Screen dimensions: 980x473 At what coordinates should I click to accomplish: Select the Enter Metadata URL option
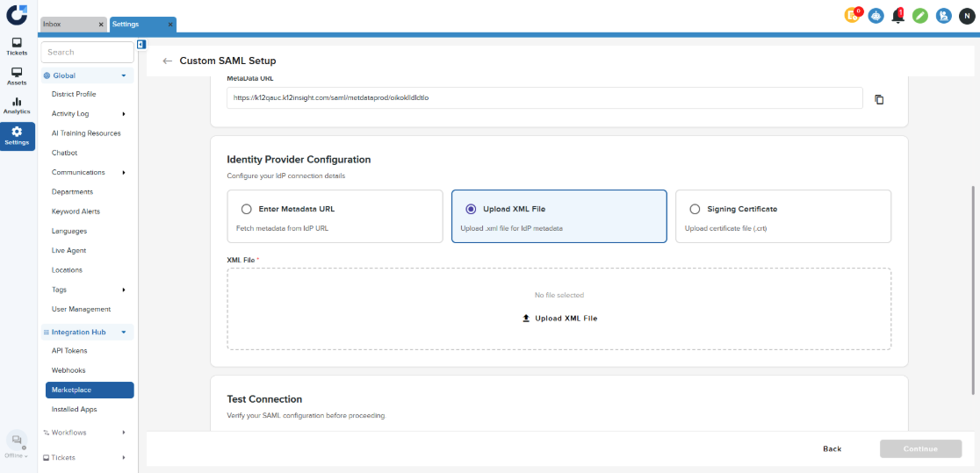point(247,210)
